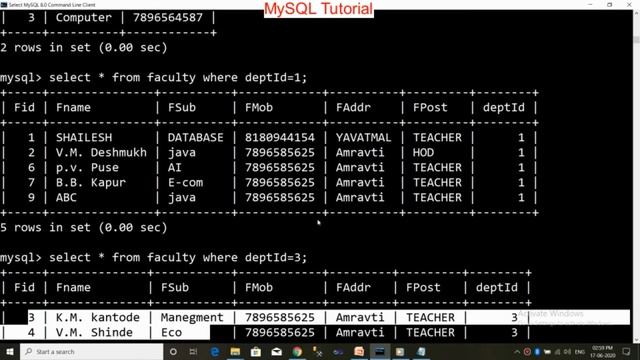This screenshot has width=640, height=360.
Task: Open the Windows Start menu
Action: [x=9, y=351]
